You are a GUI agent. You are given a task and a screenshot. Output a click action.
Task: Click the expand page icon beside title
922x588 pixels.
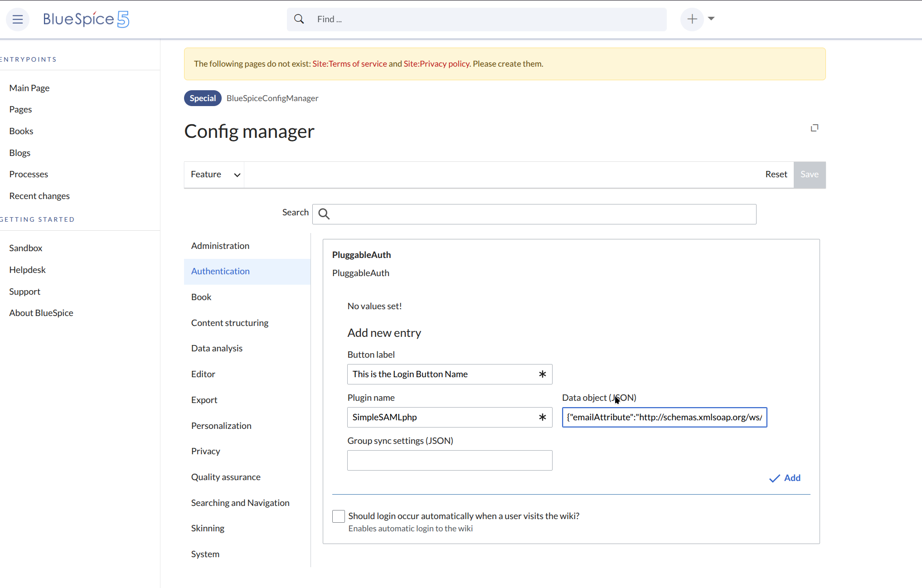coord(814,128)
